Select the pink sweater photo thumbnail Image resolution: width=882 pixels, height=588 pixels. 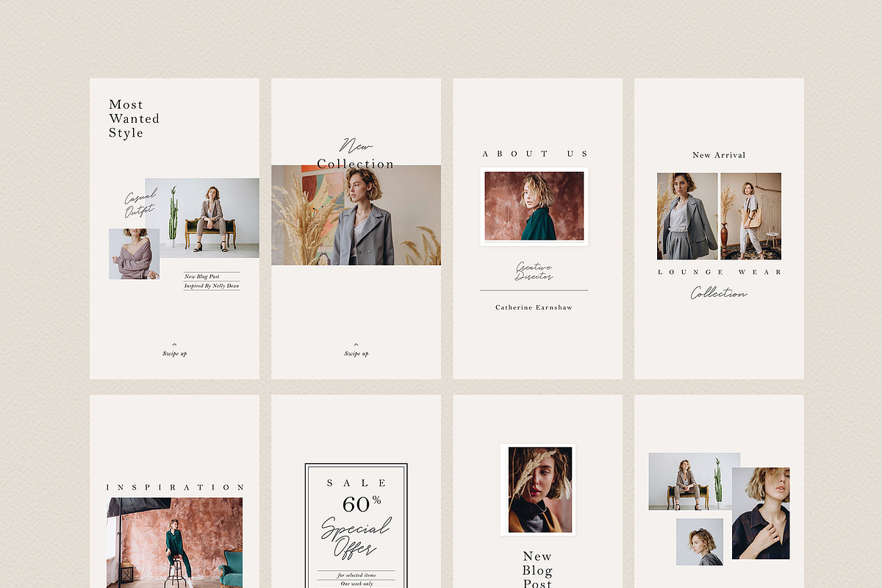[135, 254]
